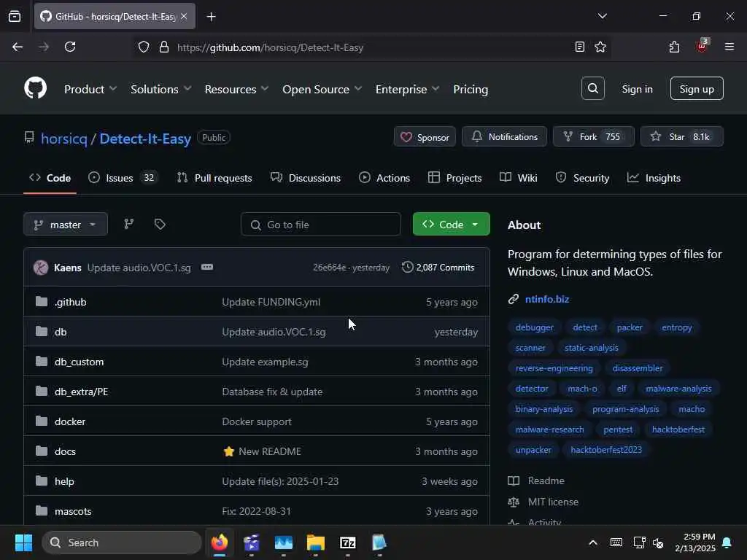Viewport: 747px width, 560px height.
Task: Switch to the Discussions tab
Action: pos(306,178)
